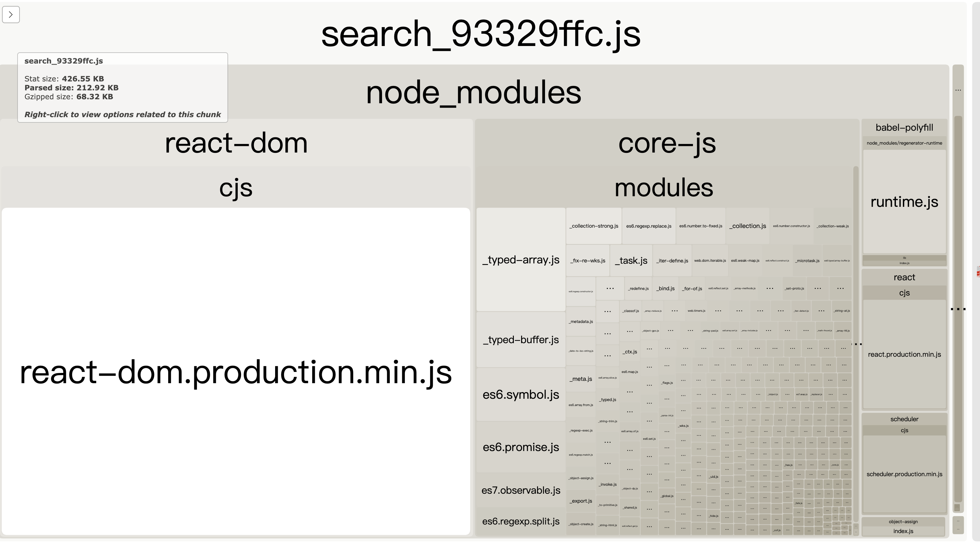Select the es6.map.js block
980x544 pixels.
[x=630, y=371]
